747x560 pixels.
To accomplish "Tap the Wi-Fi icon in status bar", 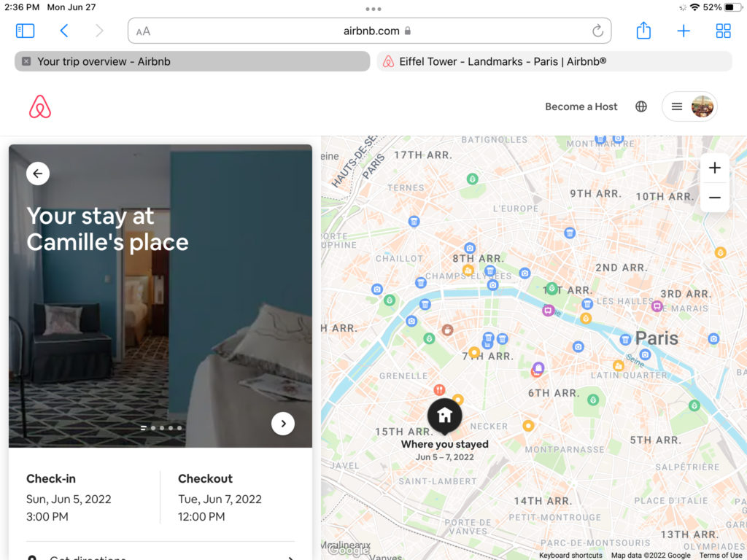I will (695, 7).
